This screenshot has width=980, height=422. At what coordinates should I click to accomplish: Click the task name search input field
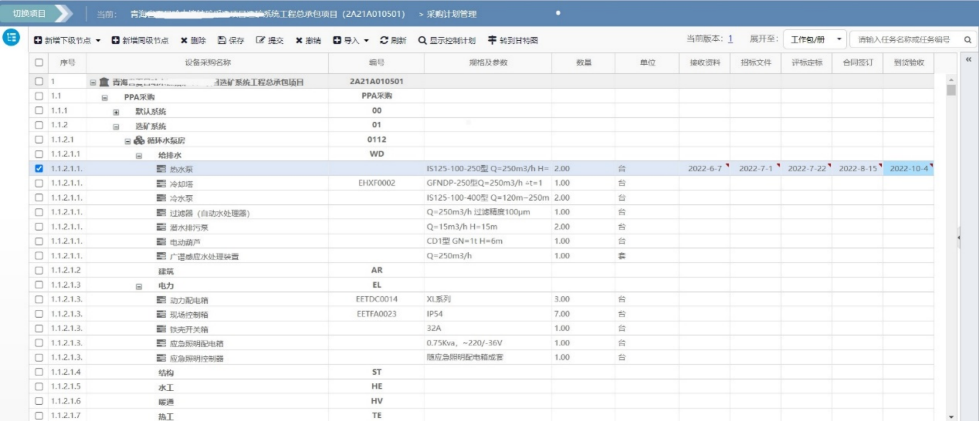904,40
